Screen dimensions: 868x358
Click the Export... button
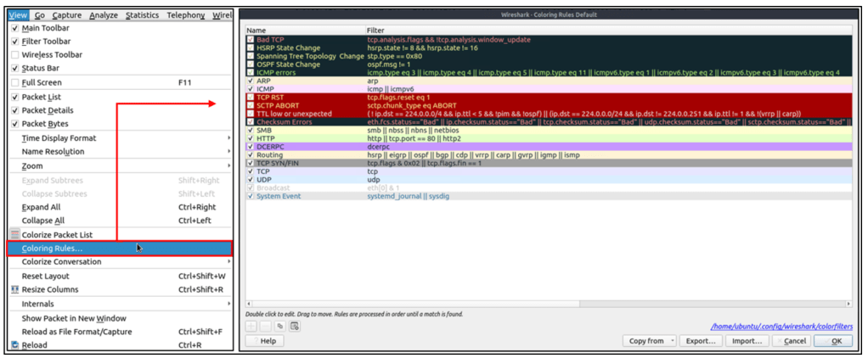coord(700,341)
